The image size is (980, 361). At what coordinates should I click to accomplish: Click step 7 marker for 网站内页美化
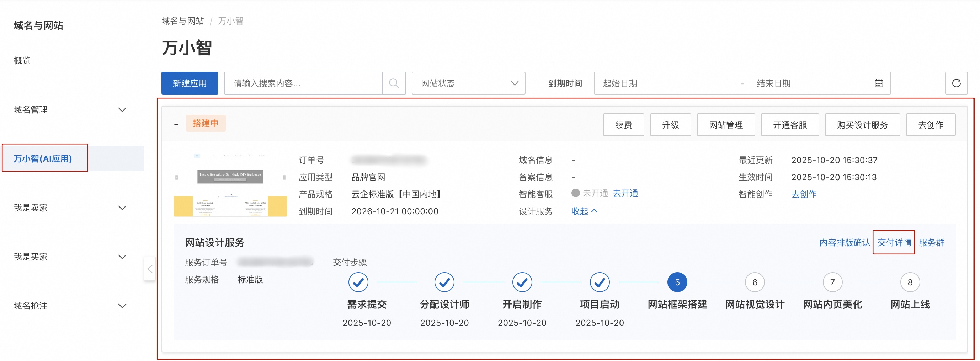point(832,282)
